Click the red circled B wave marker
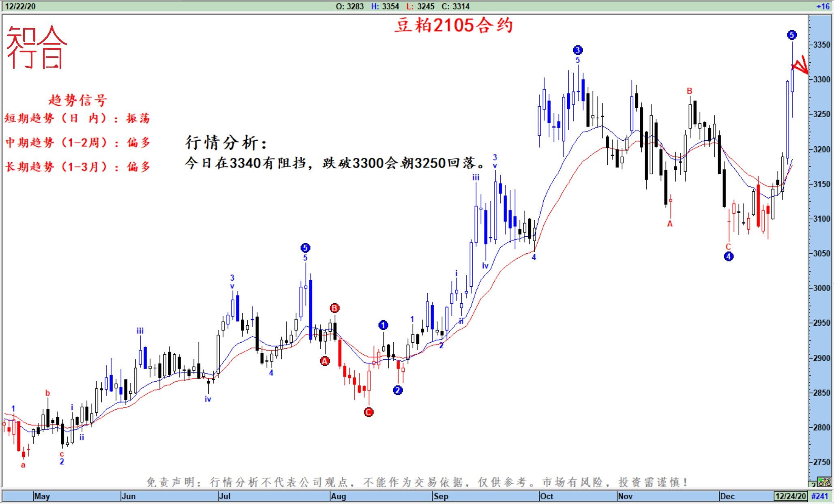Viewport: 834px width, 504px height. (334, 308)
